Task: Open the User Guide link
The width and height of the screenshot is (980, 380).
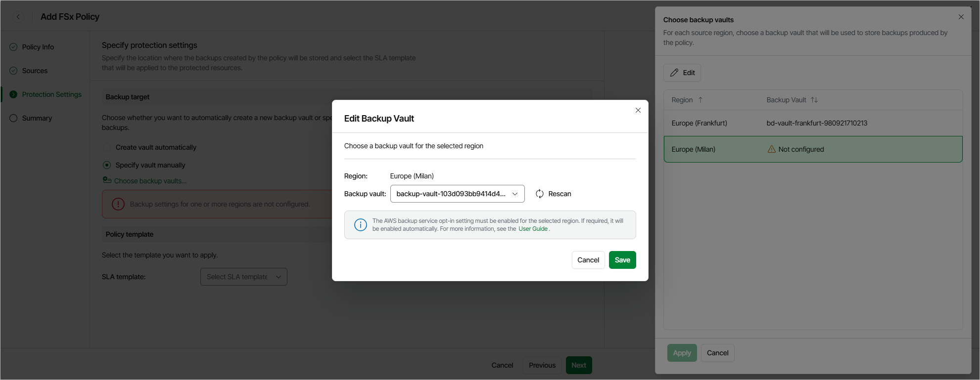Action: [x=533, y=229]
